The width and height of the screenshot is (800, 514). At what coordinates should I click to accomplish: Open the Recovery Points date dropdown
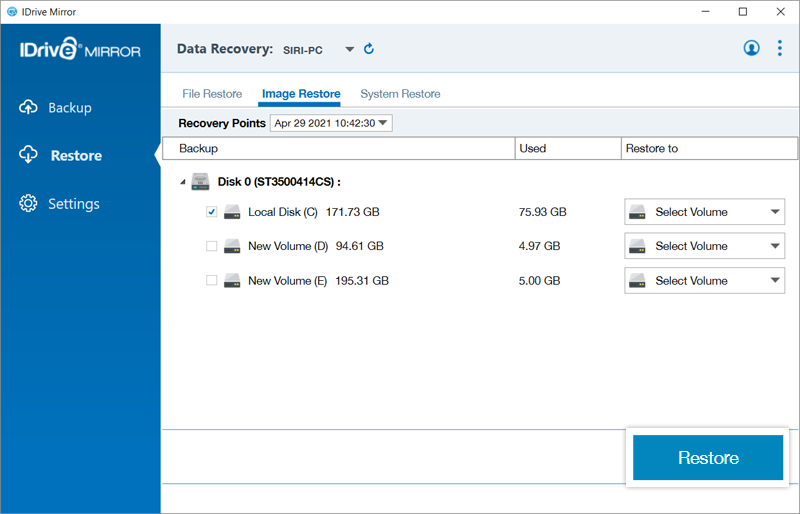coord(331,123)
